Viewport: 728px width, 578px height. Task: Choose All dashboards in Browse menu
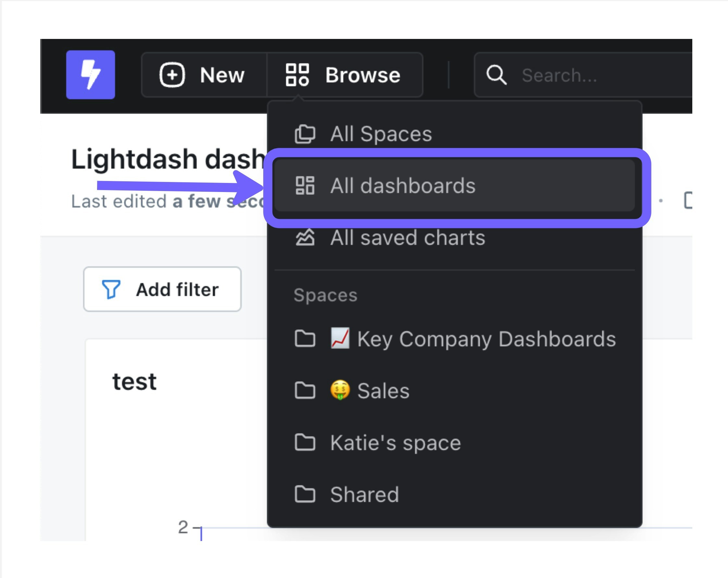click(402, 186)
